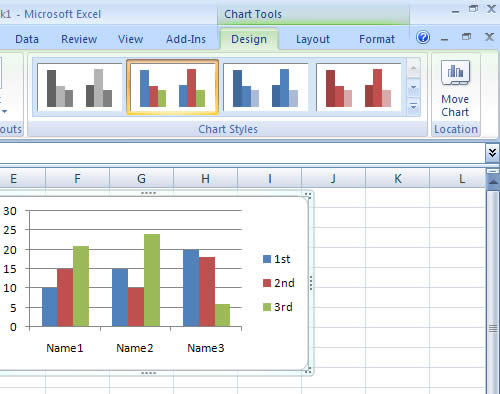Click the vertical scrollbar up arrow
Viewport: 500px width, 394px height.
pos(493,182)
